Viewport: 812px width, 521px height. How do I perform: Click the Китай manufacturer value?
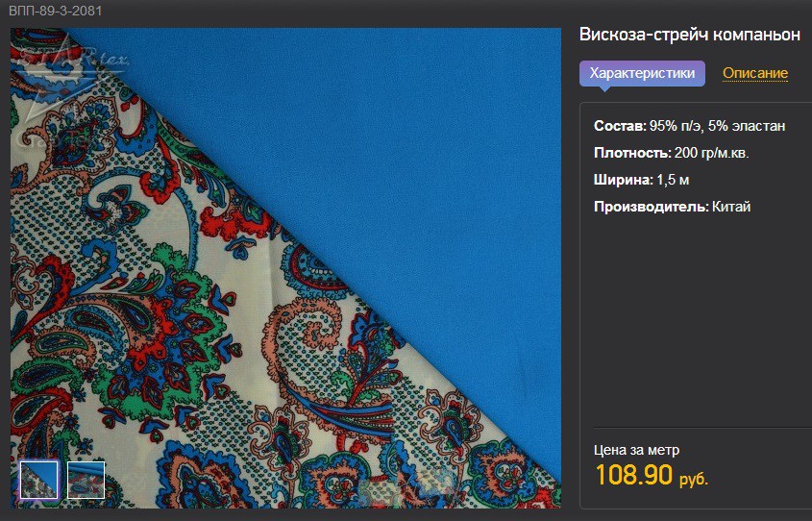click(x=731, y=207)
